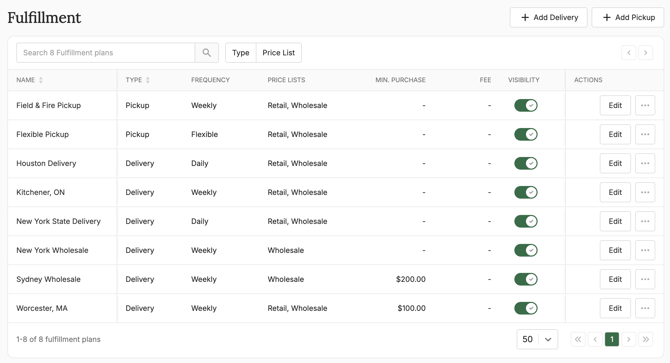670x363 pixels.
Task: Go to next page in bottom pagination
Action: pos(629,340)
